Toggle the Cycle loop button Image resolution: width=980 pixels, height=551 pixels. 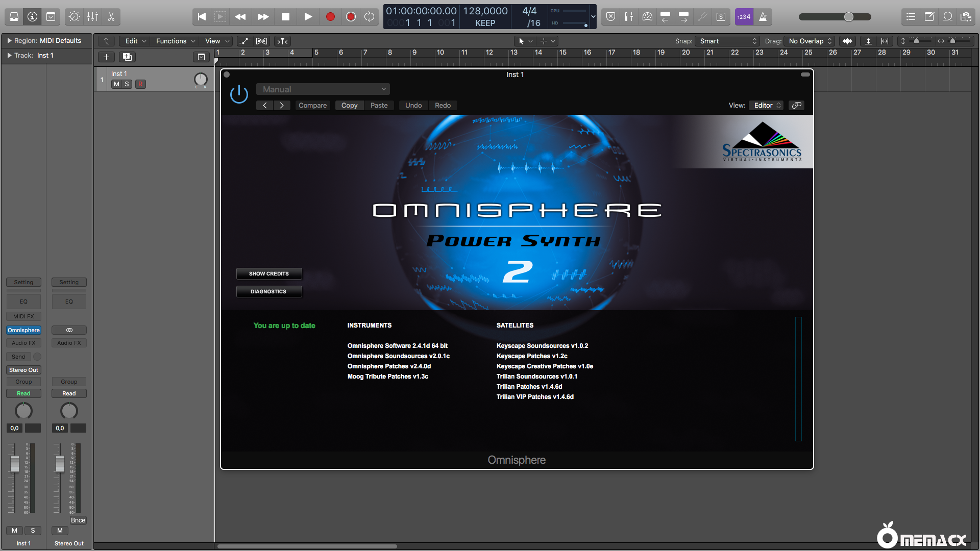tap(369, 17)
